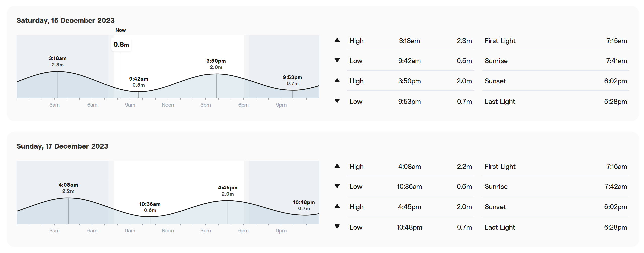Click the down arrow beside Sunday 10:36am Low
The image size is (644, 253).
(337, 186)
